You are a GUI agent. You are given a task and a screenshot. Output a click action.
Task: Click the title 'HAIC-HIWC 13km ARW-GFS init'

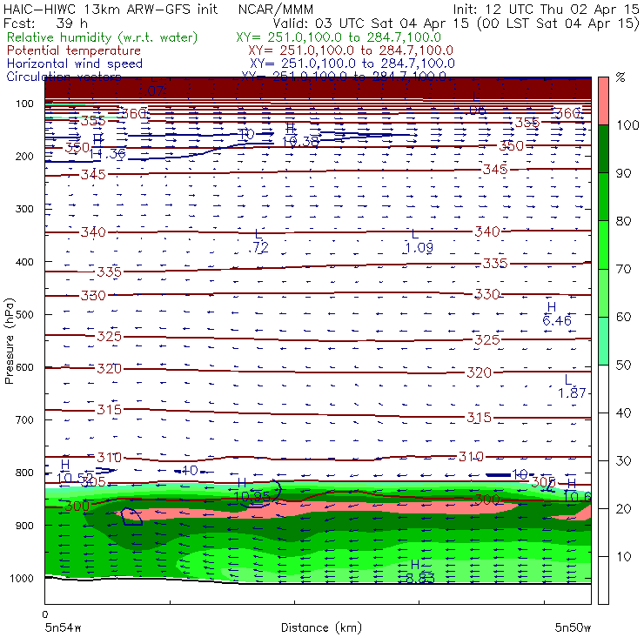[x=111, y=9]
